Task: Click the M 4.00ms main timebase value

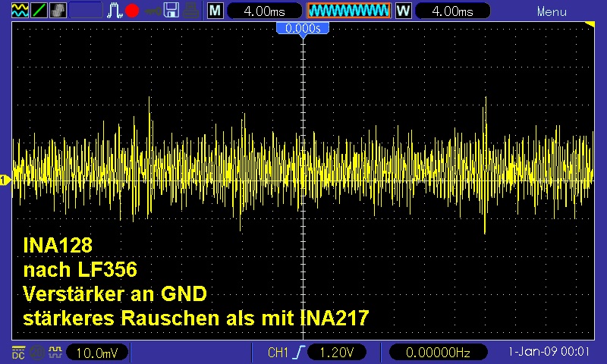Action: 264,11
